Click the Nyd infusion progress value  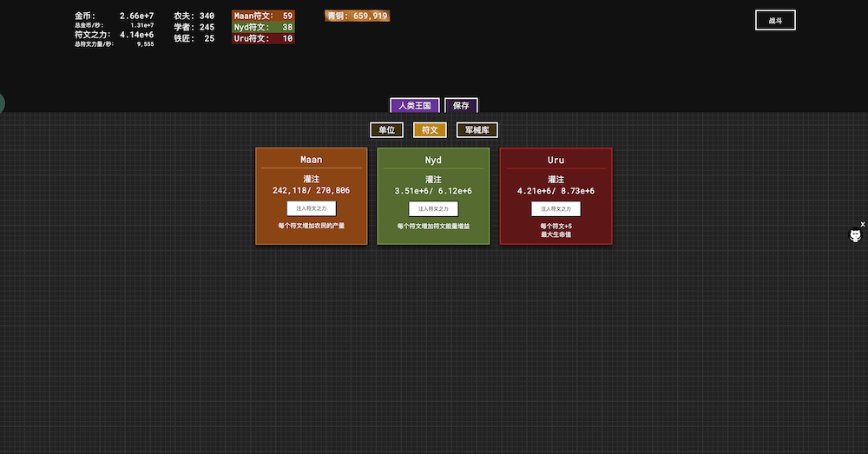pos(433,190)
